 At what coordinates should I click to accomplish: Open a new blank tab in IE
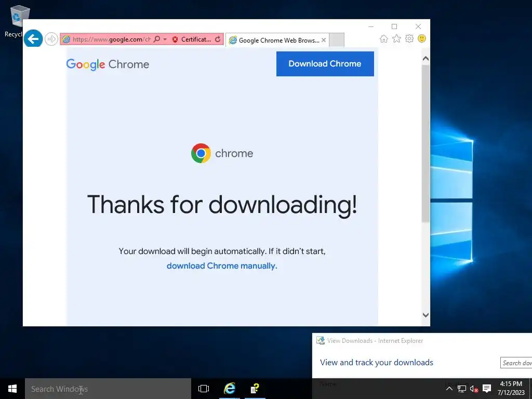pos(337,40)
